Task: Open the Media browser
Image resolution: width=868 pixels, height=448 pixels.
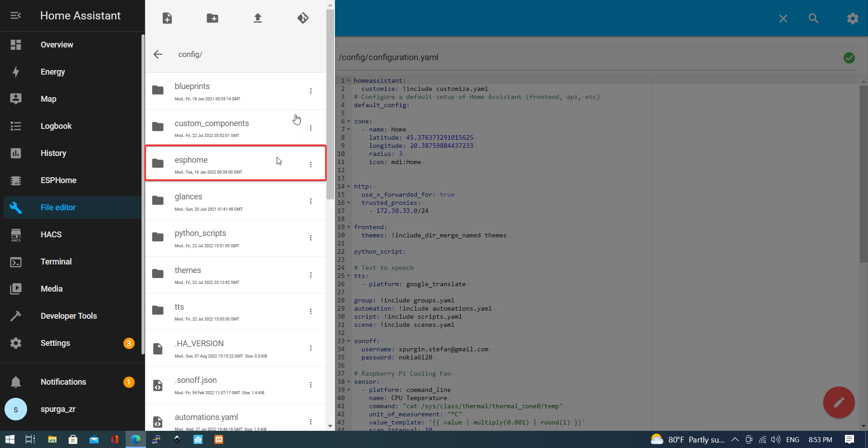Action: pos(72,289)
